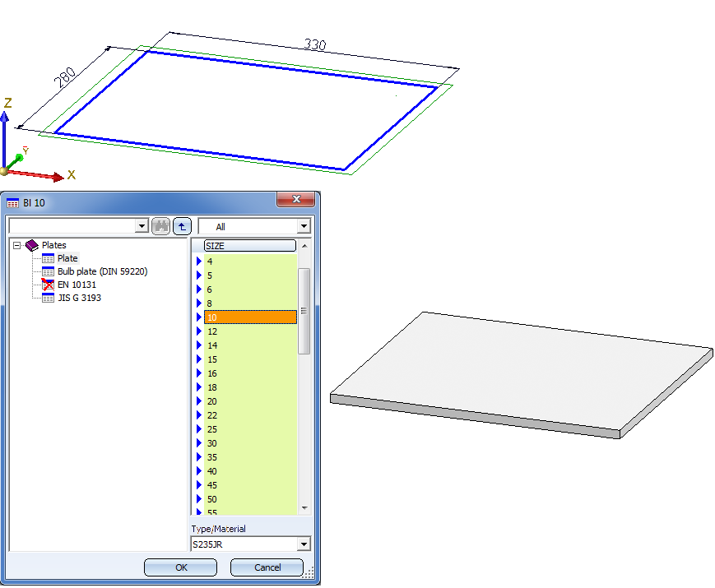Click the blue arrow beside size 10

(199, 317)
